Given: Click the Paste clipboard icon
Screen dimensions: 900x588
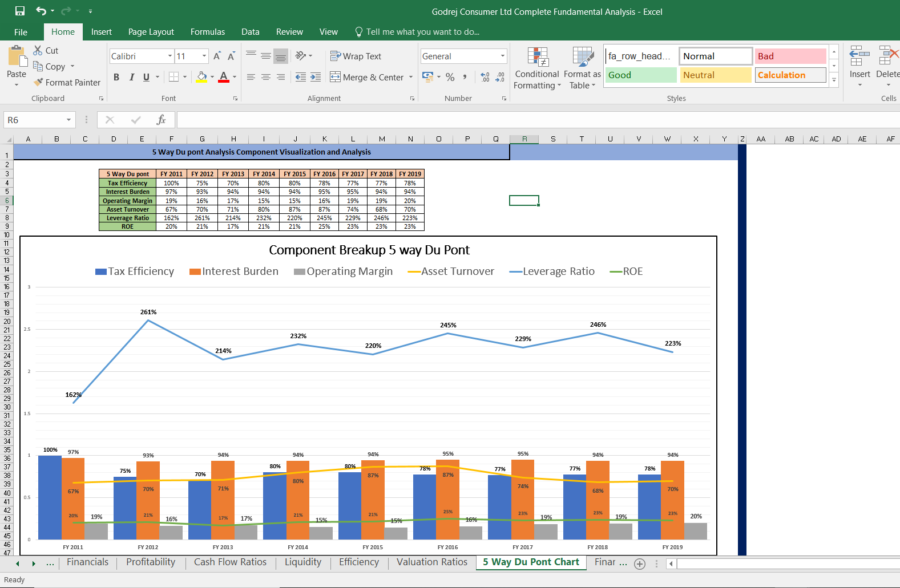Looking at the screenshot, I should [x=17, y=57].
